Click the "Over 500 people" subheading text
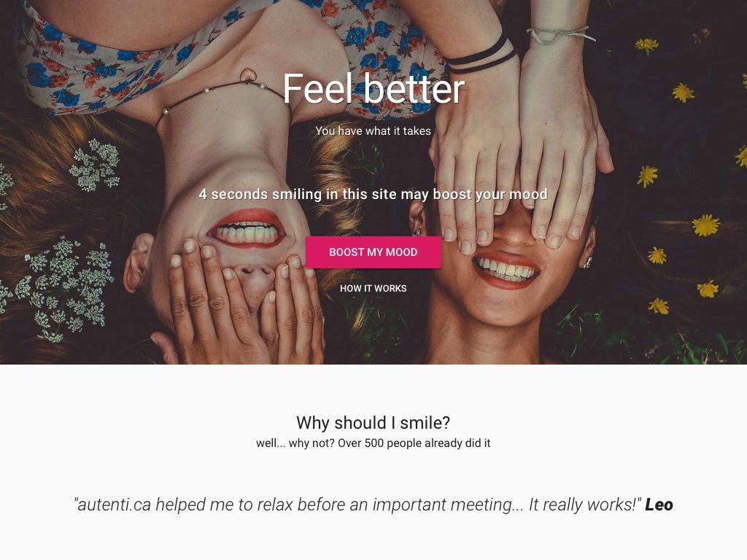The height and width of the screenshot is (560, 747). pyautogui.click(x=373, y=443)
